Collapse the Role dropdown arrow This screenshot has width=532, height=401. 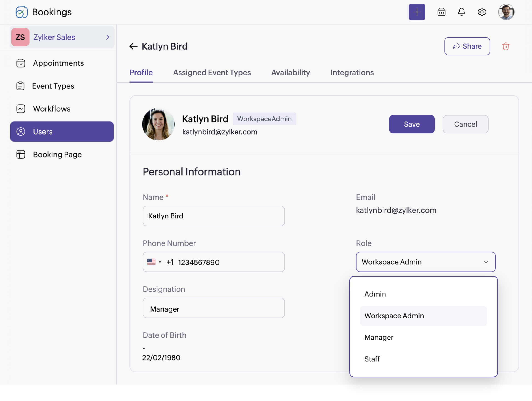(x=486, y=262)
